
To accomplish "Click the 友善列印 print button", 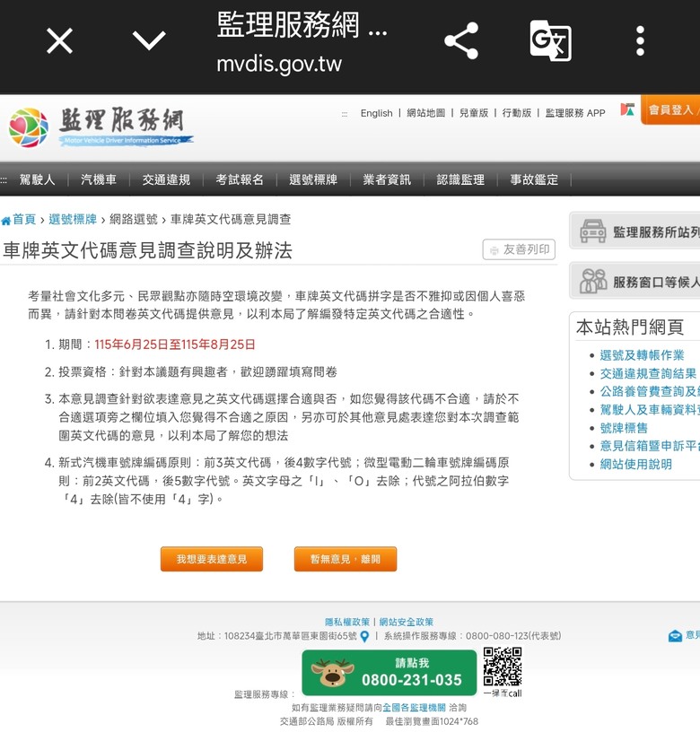I will pos(519,249).
